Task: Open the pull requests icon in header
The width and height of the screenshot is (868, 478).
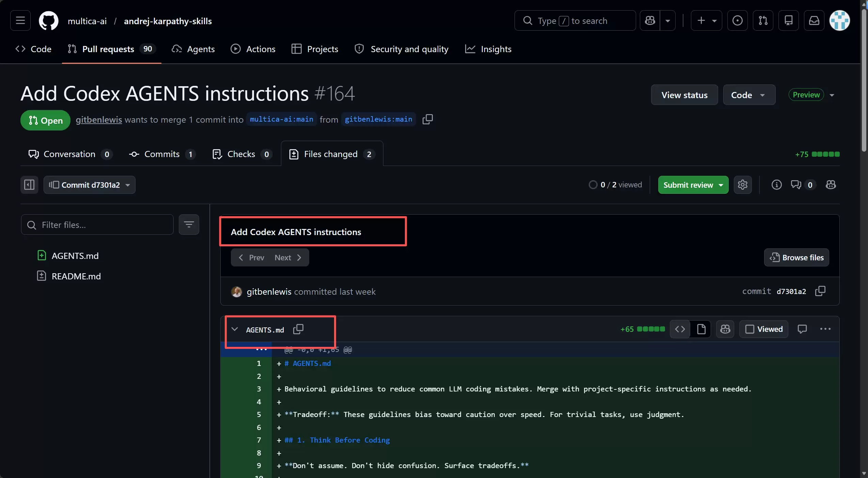Action: [763, 21]
